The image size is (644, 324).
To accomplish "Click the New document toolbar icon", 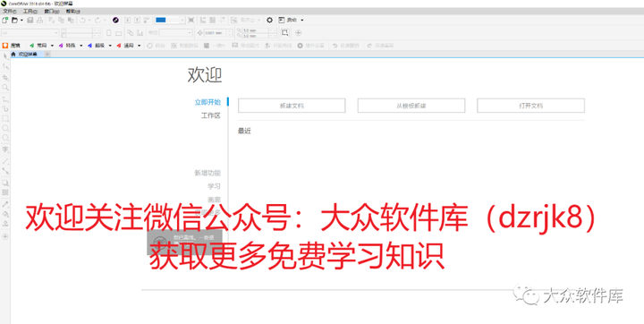I will click(x=5, y=20).
